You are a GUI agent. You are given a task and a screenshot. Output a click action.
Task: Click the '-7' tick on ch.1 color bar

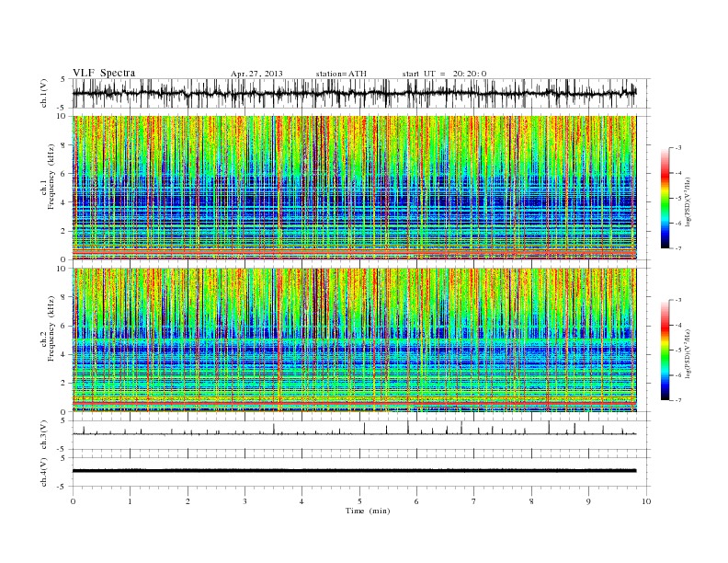click(678, 248)
